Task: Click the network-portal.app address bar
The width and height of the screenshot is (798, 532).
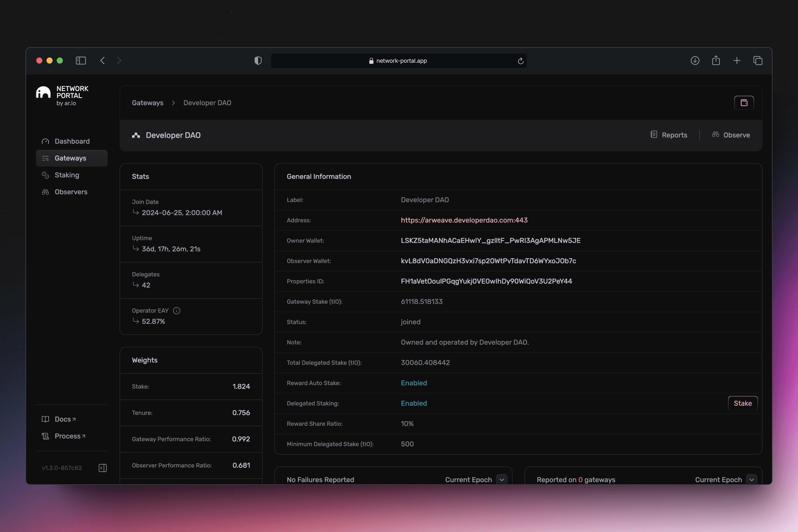Action: click(399, 61)
